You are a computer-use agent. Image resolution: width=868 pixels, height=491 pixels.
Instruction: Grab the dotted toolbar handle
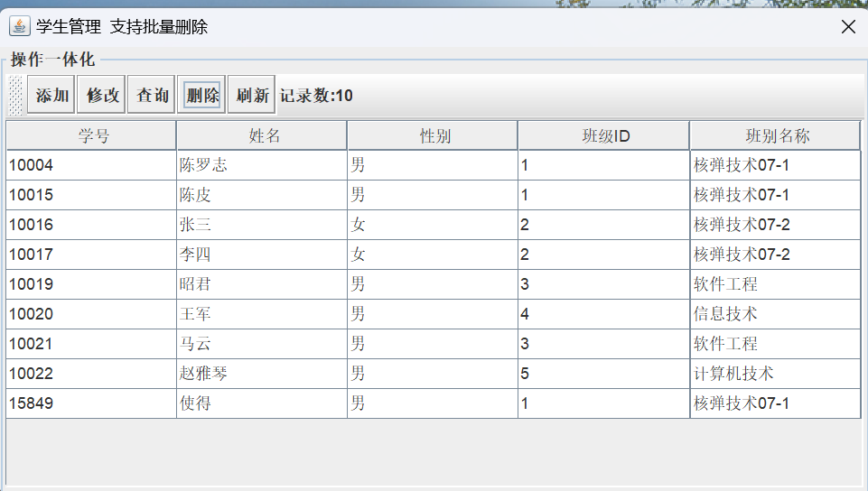[x=15, y=95]
